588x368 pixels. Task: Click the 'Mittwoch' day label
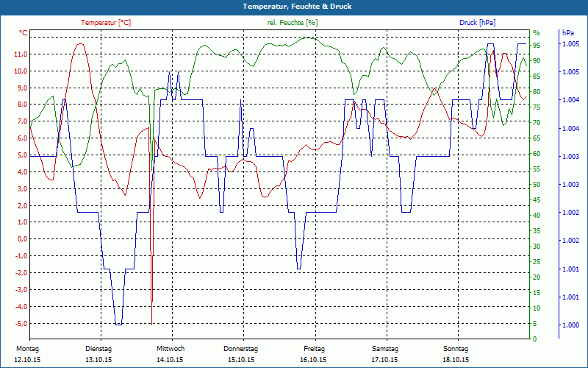click(171, 349)
